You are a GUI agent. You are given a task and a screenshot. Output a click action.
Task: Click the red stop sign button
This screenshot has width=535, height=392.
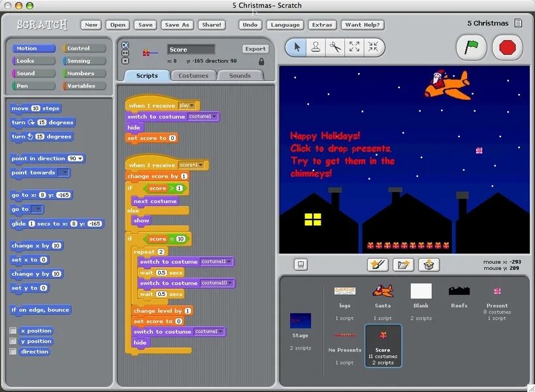click(508, 47)
